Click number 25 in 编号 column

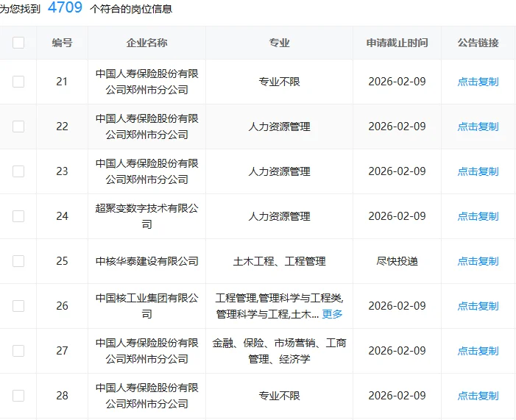pos(62,261)
